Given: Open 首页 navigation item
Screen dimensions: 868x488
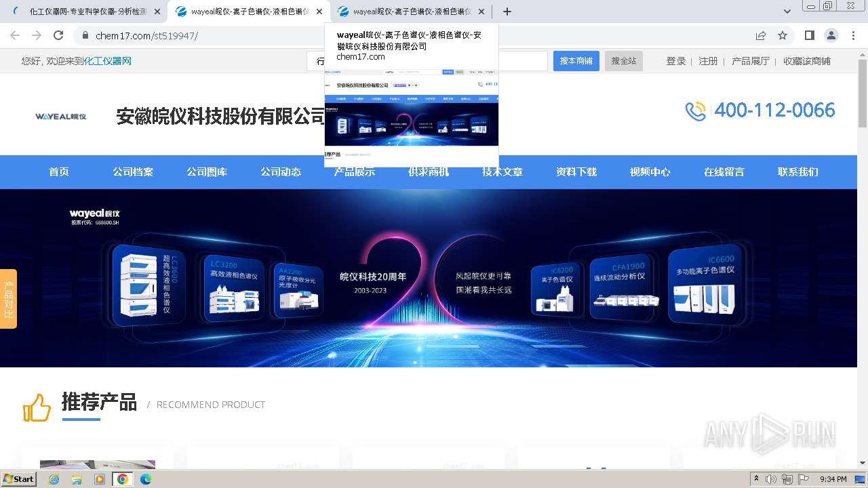Looking at the screenshot, I should 59,172.
